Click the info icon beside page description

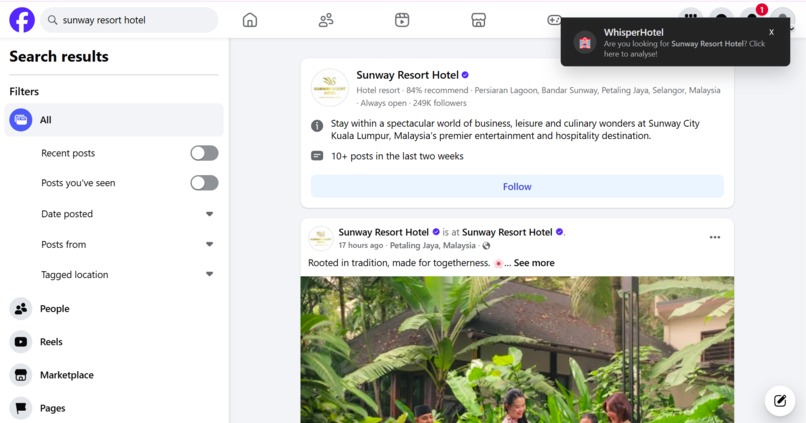[x=317, y=125]
